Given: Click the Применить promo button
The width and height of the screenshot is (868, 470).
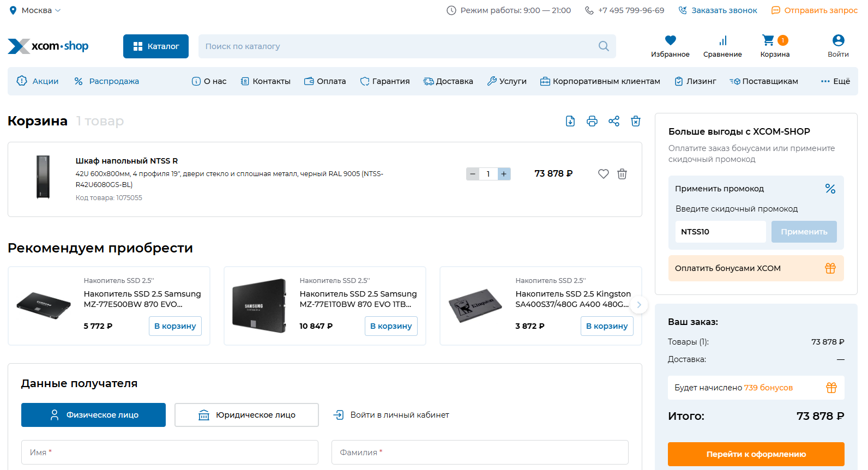Looking at the screenshot, I should pyautogui.click(x=804, y=232).
